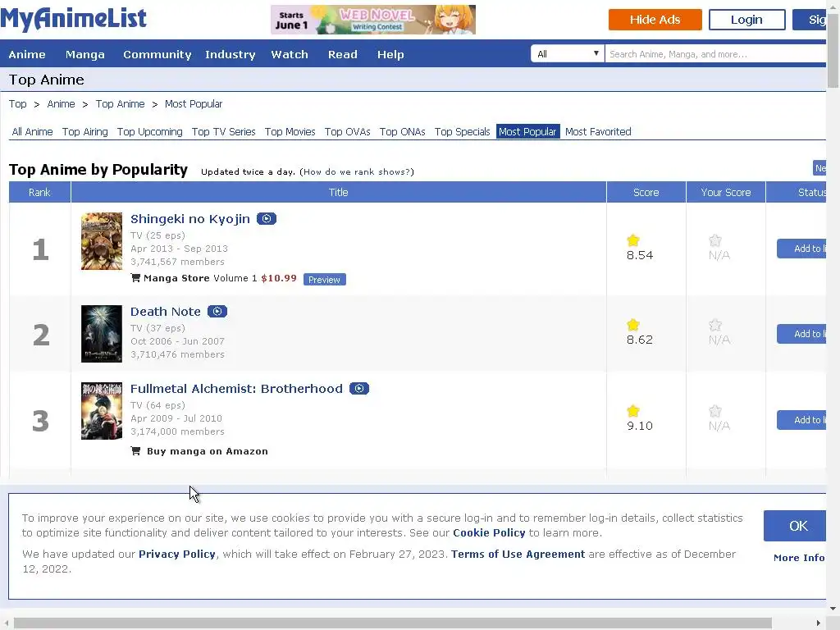Open the Help menu
The width and height of the screenshot is (840, 630).
[390, 54]
